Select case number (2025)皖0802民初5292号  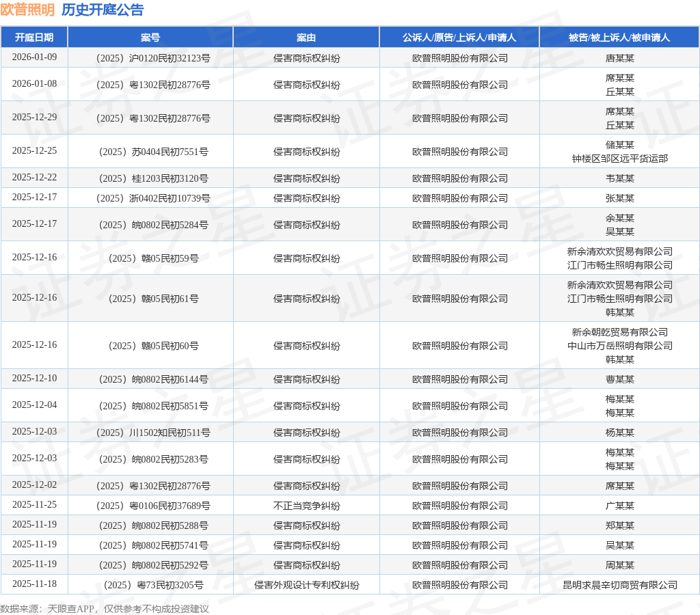(x=153, y=565)
